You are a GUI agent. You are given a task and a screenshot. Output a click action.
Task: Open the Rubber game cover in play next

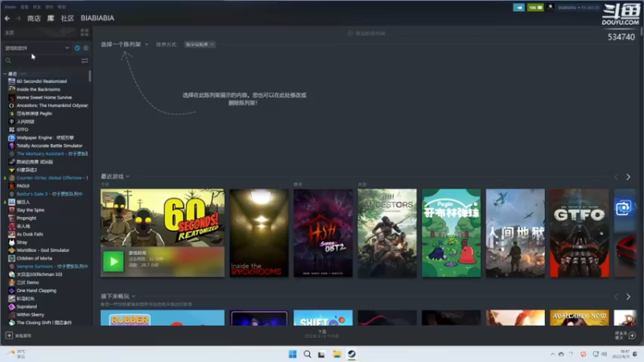[163, 318]
